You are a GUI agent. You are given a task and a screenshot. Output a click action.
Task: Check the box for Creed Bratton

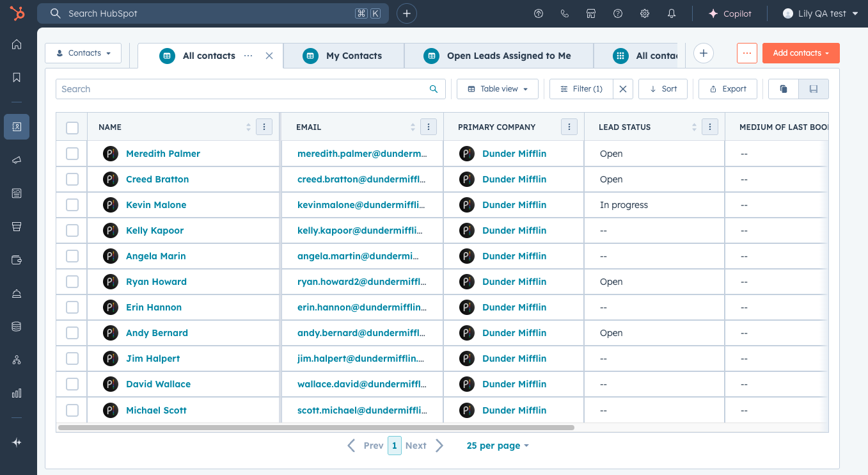pos(72,179)
